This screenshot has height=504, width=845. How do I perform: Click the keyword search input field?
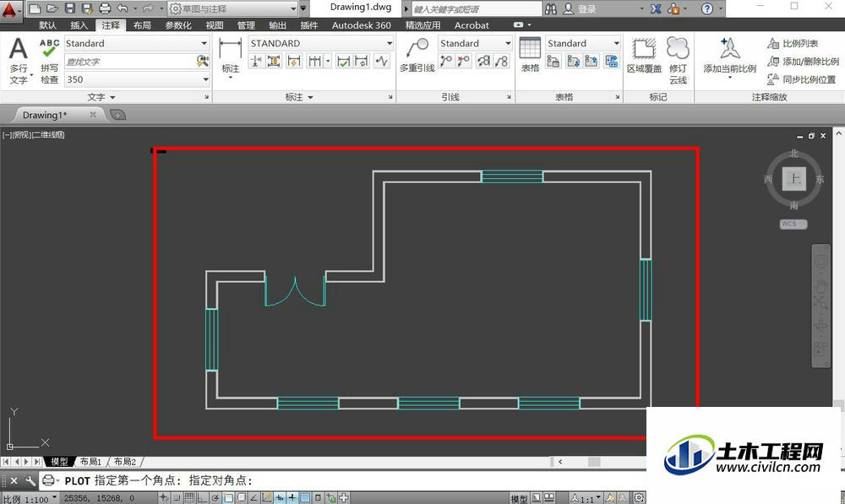(x=477, y=8)
